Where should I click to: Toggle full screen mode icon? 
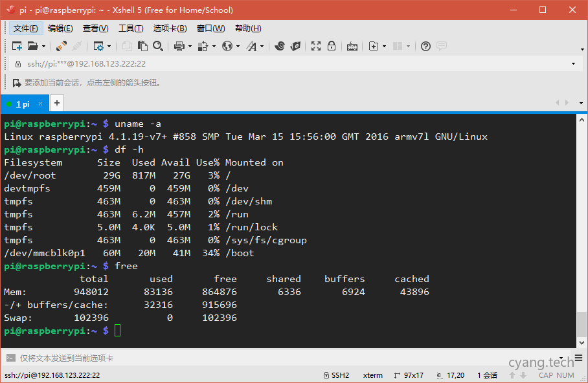coord(316,46)
